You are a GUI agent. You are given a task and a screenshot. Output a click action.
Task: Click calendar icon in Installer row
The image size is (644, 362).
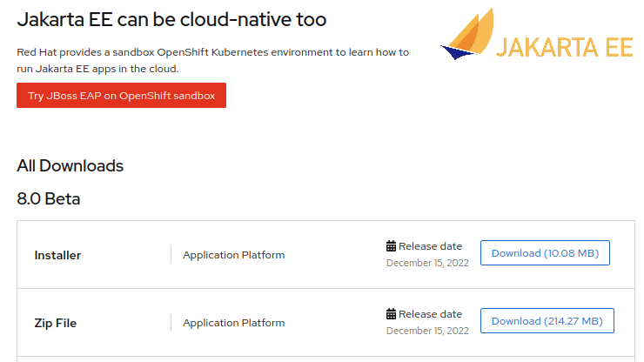[391, 246]
